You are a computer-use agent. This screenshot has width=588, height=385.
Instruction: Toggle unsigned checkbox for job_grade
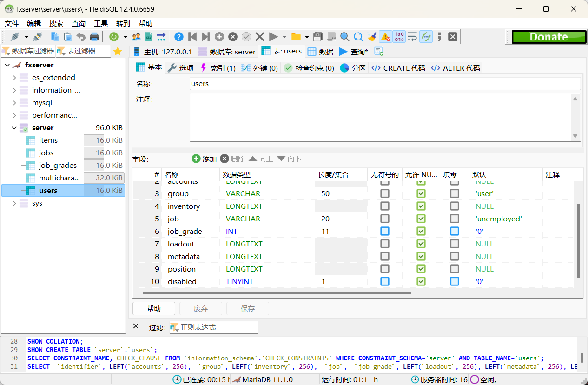coord(385,231)
